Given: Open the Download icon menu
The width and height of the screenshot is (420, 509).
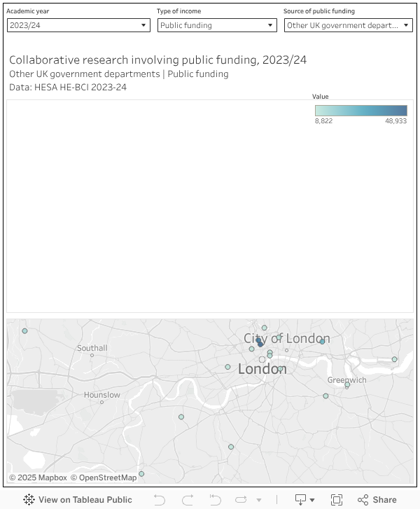Looking at the screenshot, I should 304,500.
